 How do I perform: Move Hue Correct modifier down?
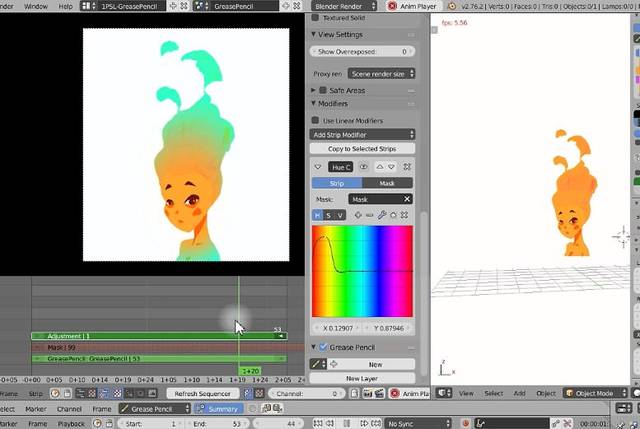pos(391,167)
